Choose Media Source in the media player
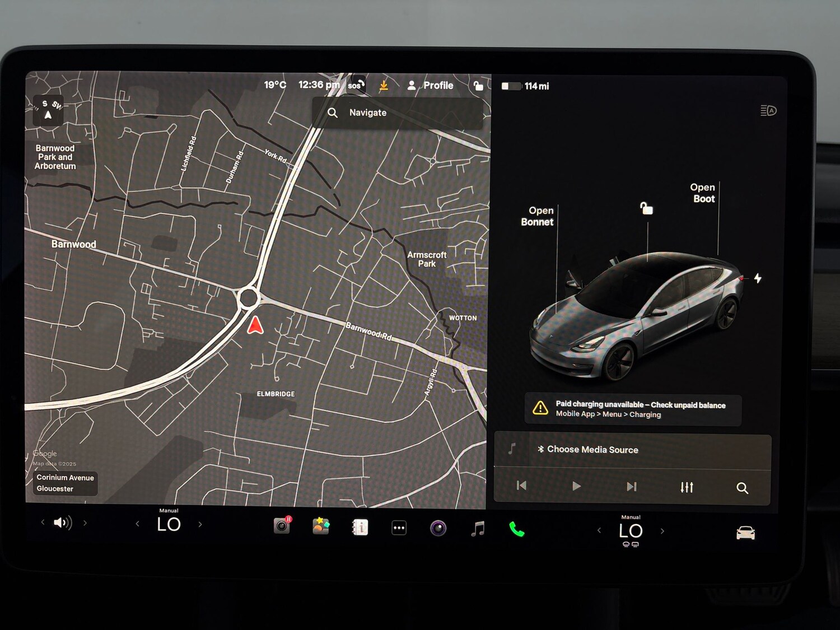 [x=592, y=450]
